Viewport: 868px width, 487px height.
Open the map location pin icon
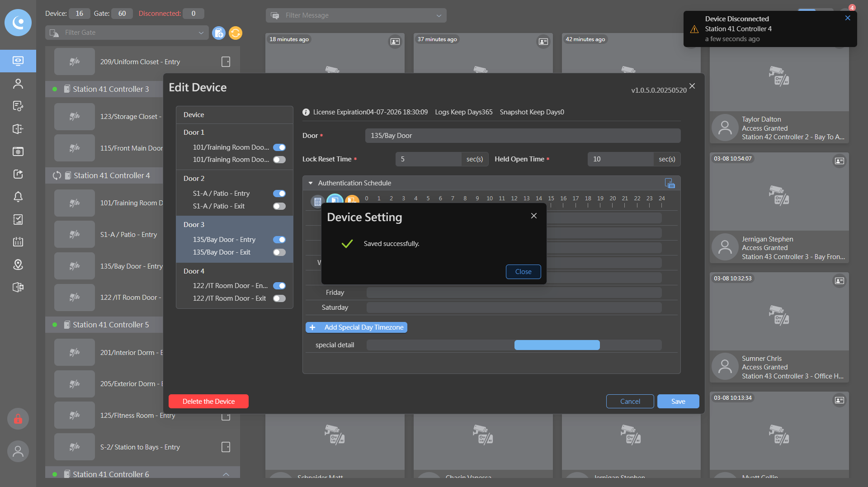pyautogui.click(x=18, y=265)
